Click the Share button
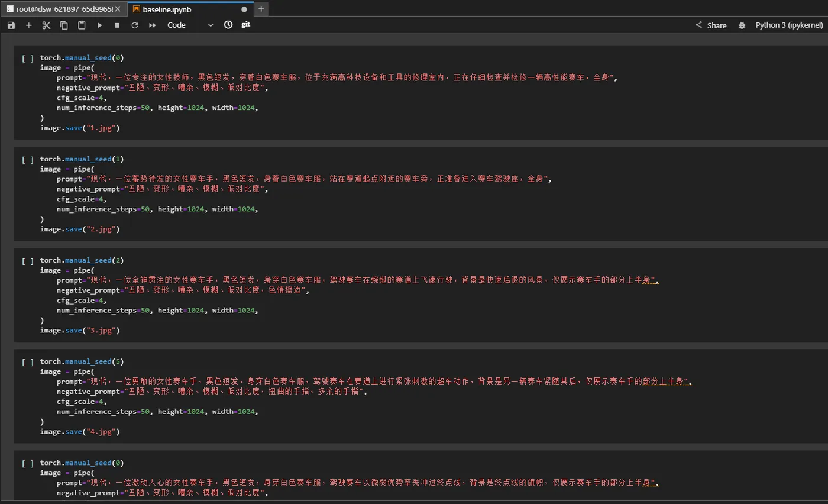Image resolution: width=828 pixels, height=504 pixels. (711, 25)
